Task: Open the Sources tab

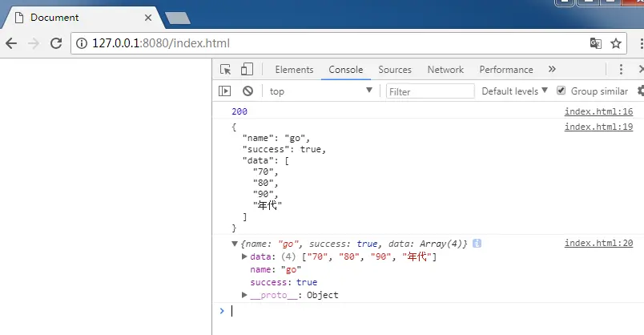Action: coord(395,70)
